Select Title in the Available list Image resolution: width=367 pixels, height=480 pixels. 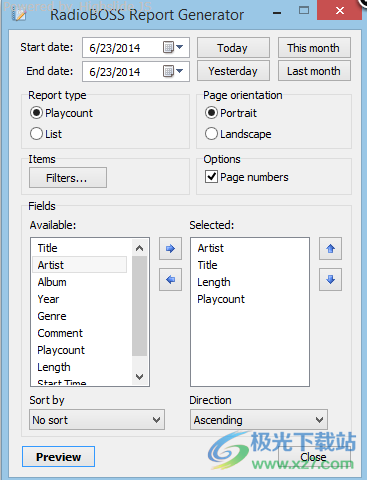tap(79, 248)
